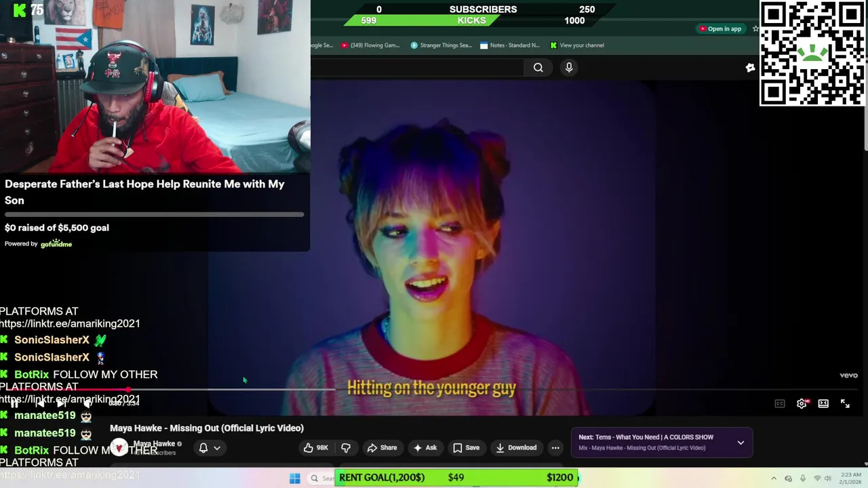The image size is (868, 488).
Task: Click the cloud sync tray icon
Action: 788,478
